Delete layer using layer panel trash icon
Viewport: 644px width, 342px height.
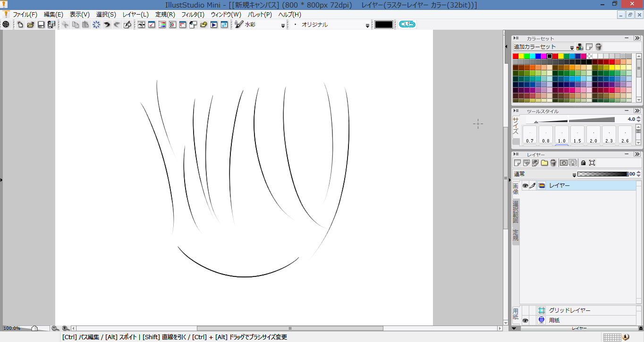click(553, 163)
